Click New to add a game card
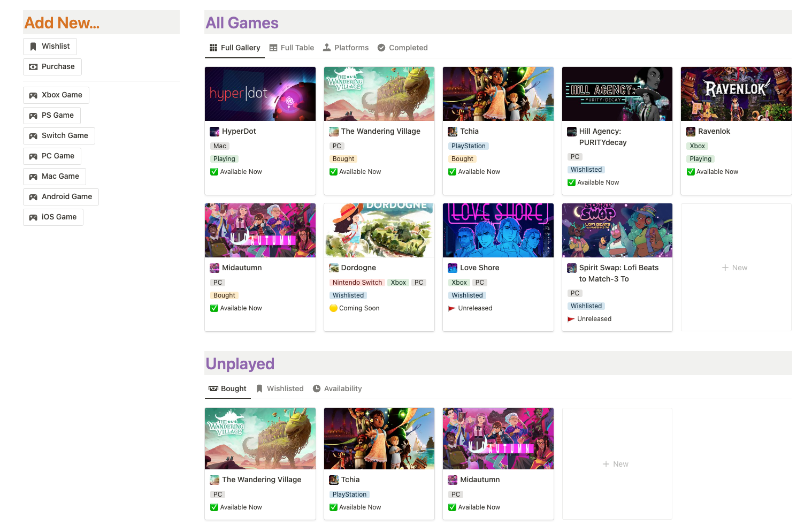 point(736,267)
